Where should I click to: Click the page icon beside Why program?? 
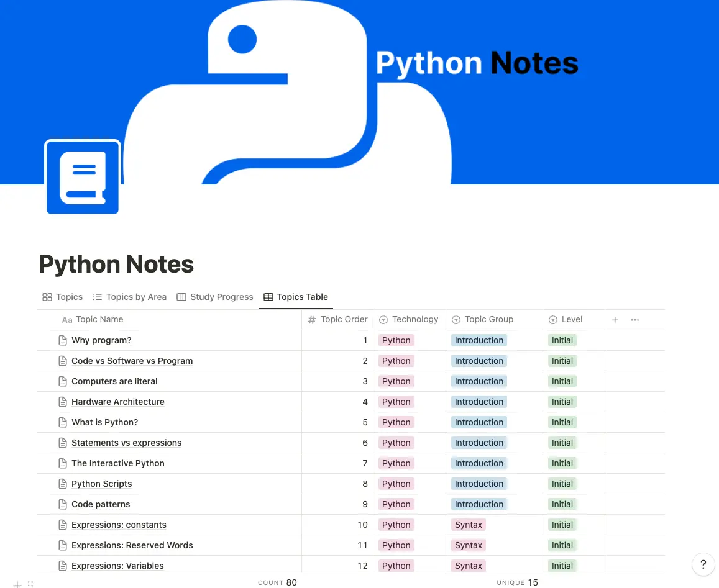pyautogui.click(x=62, y=340)
